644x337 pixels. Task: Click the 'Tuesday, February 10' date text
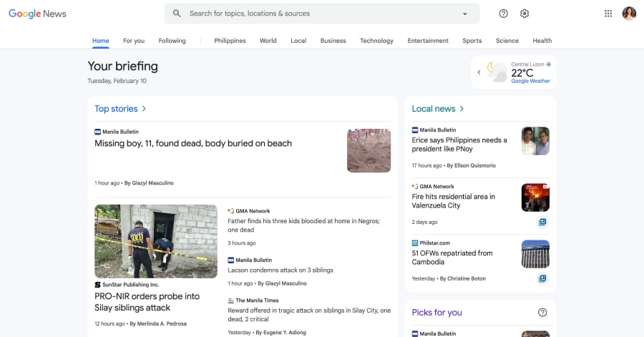click(117, 81)
